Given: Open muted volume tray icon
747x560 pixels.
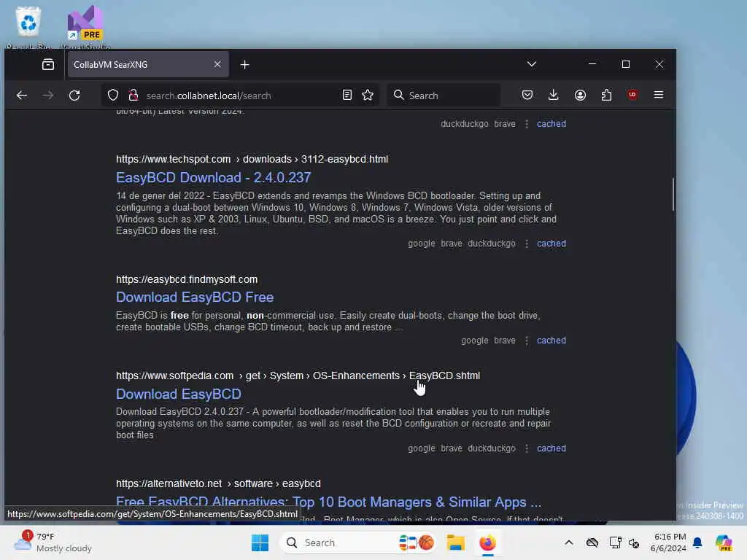Looking at the screenshot, I should pyautogui.click(x=634, y=542).
